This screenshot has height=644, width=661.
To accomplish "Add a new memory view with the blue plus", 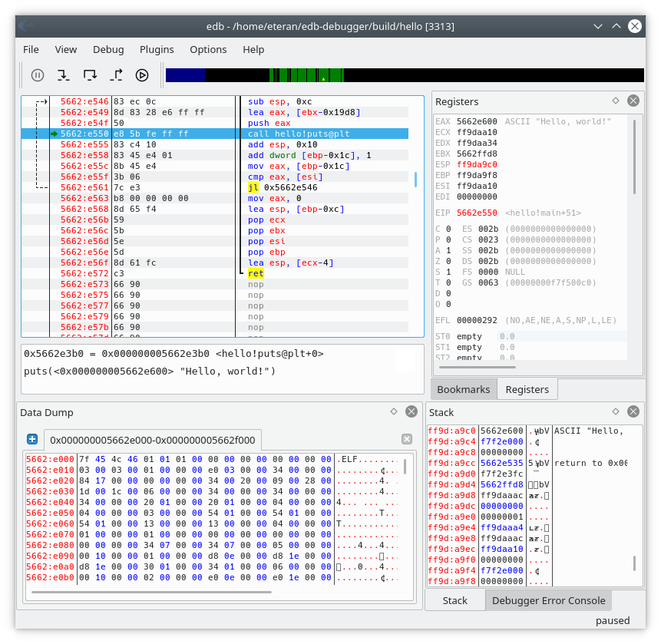I will pos(31,438).
